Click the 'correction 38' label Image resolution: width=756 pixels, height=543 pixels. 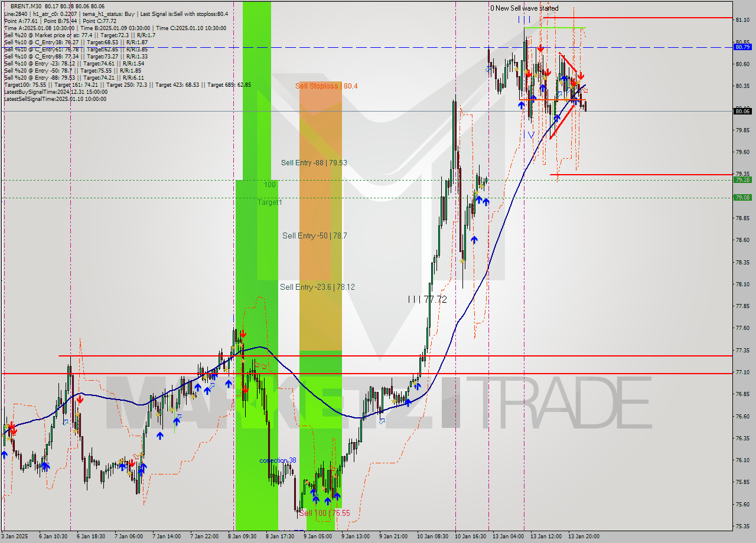tap(278, 460)
